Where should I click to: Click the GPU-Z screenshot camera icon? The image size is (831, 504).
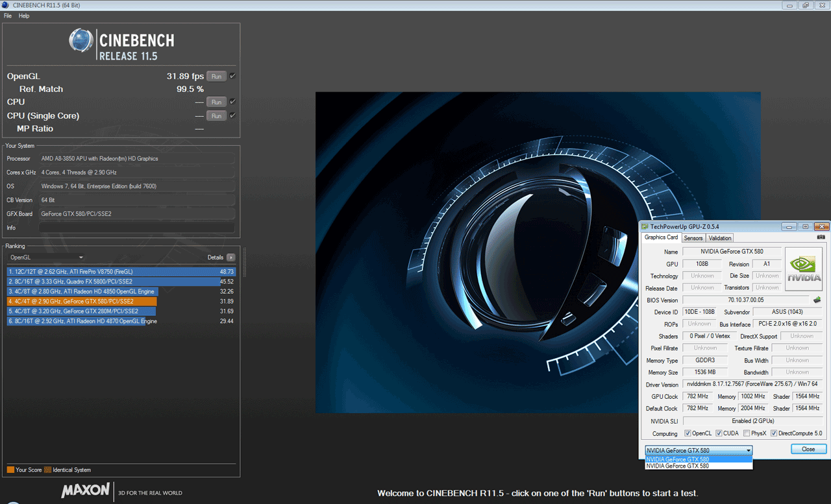click(x=821, y=237)
